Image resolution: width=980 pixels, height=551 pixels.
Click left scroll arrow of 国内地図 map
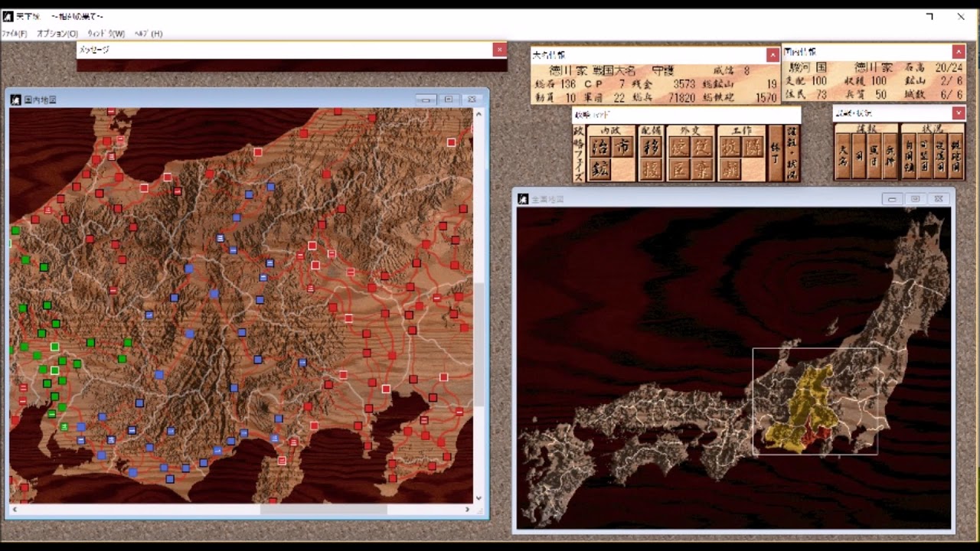(x=14, y=509)
